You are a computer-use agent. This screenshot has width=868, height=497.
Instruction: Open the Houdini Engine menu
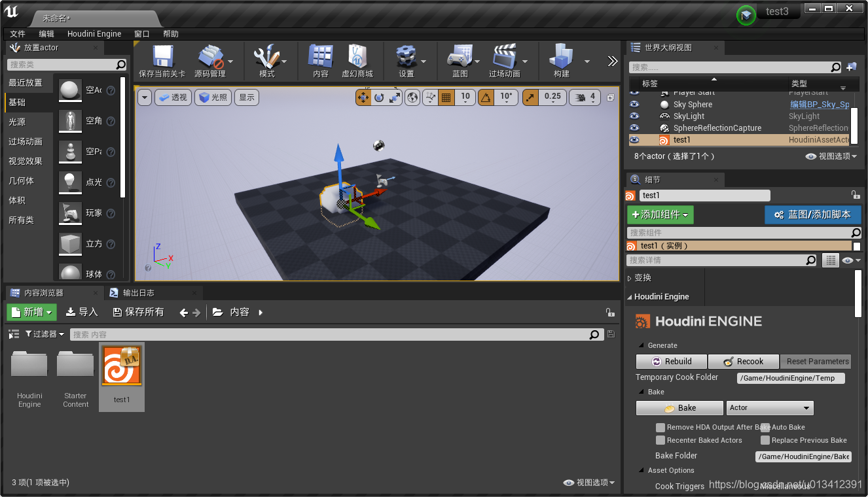point(94,34)
